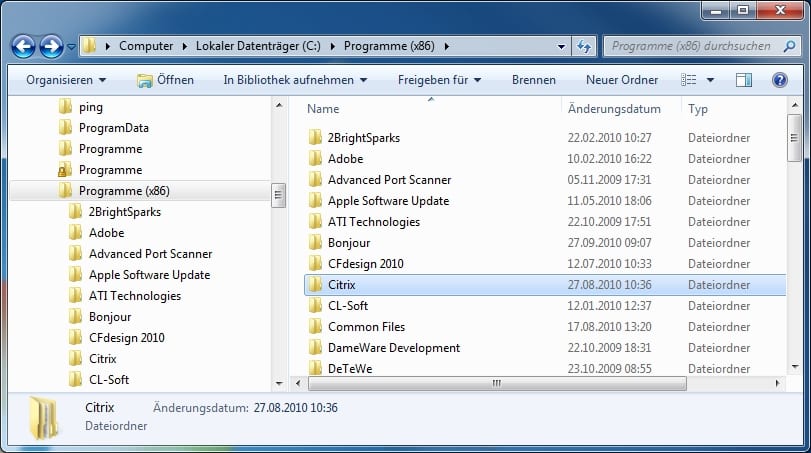
Task: Select ping folder in navigation tree
Action: pos(91,107)
